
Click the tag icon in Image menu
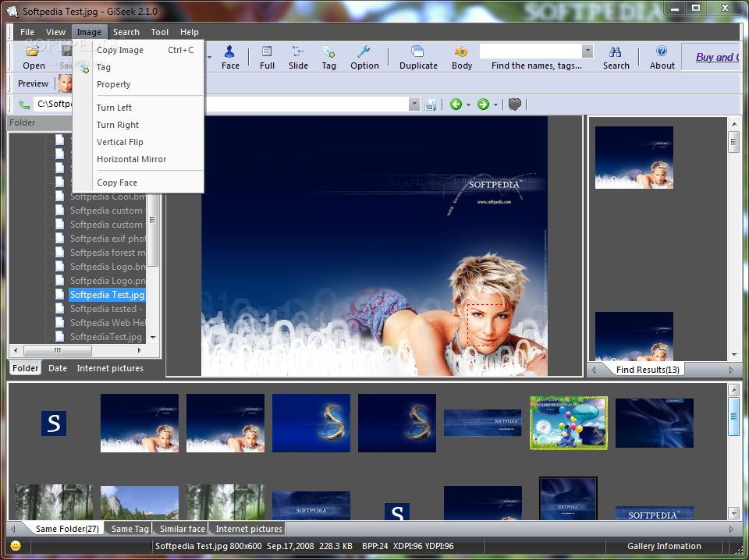click(83, 67)
